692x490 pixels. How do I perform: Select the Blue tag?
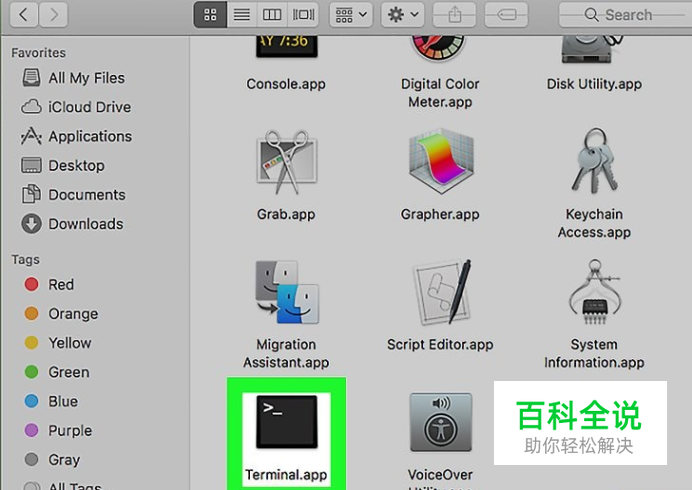[51, 401]
